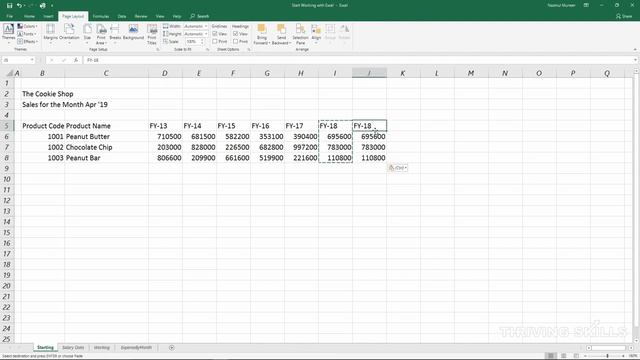The image size is (640, 360).
Task: Click the zoom slider in status bar
Action: 607,356
